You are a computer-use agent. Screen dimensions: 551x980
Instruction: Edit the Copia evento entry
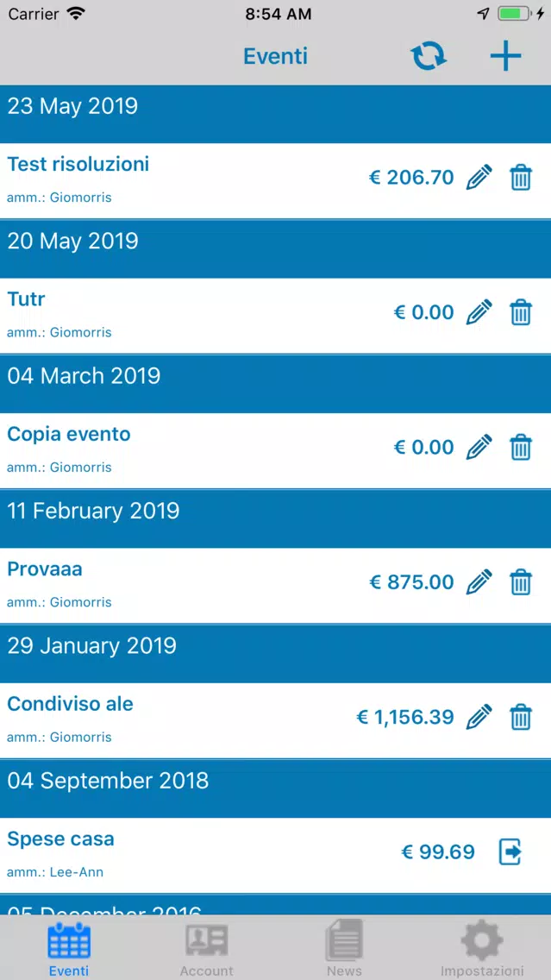(x=479, y=448)
